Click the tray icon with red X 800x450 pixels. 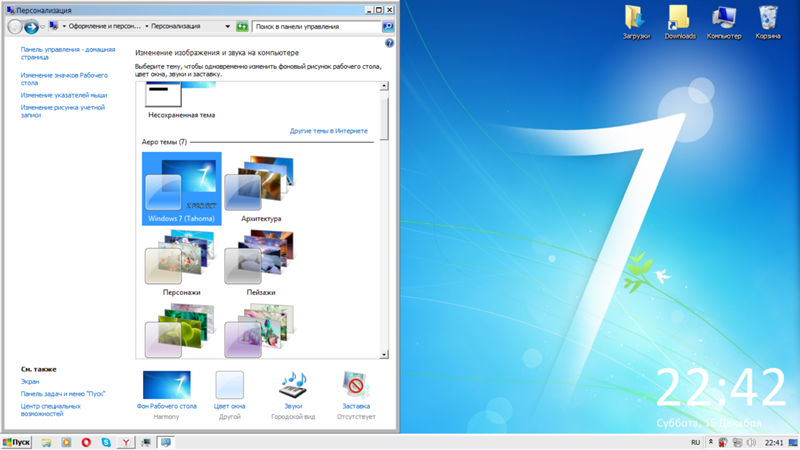coord(723,442)
